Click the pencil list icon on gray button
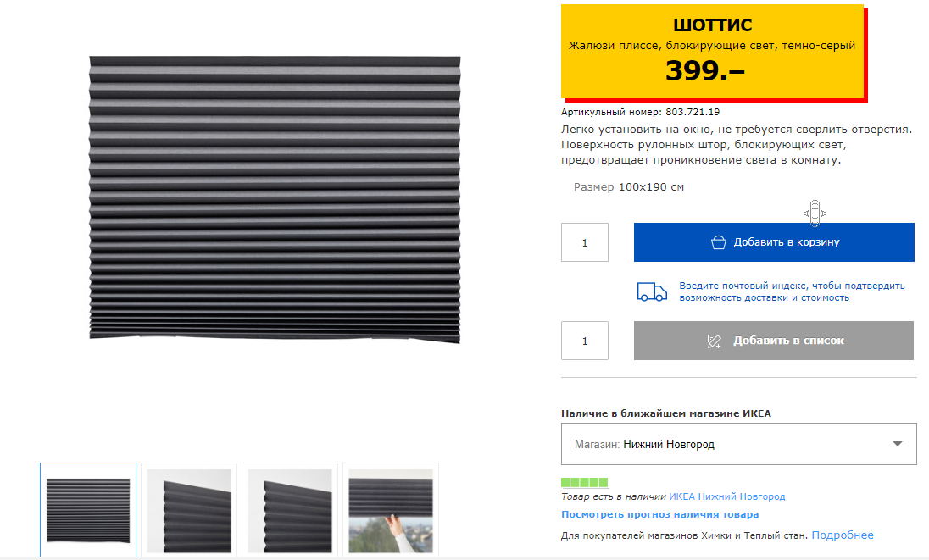The image size is (929, 560). point(714,341)
